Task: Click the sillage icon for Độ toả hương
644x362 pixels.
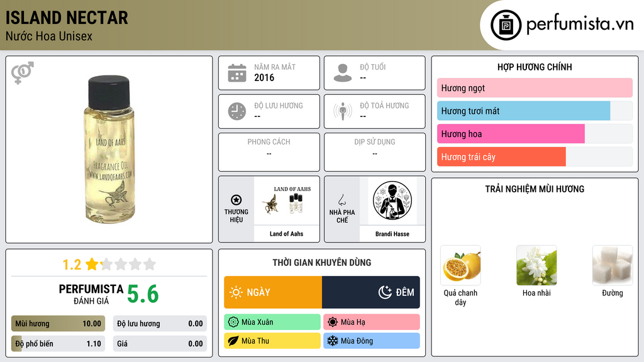Action: coord(343,111)
